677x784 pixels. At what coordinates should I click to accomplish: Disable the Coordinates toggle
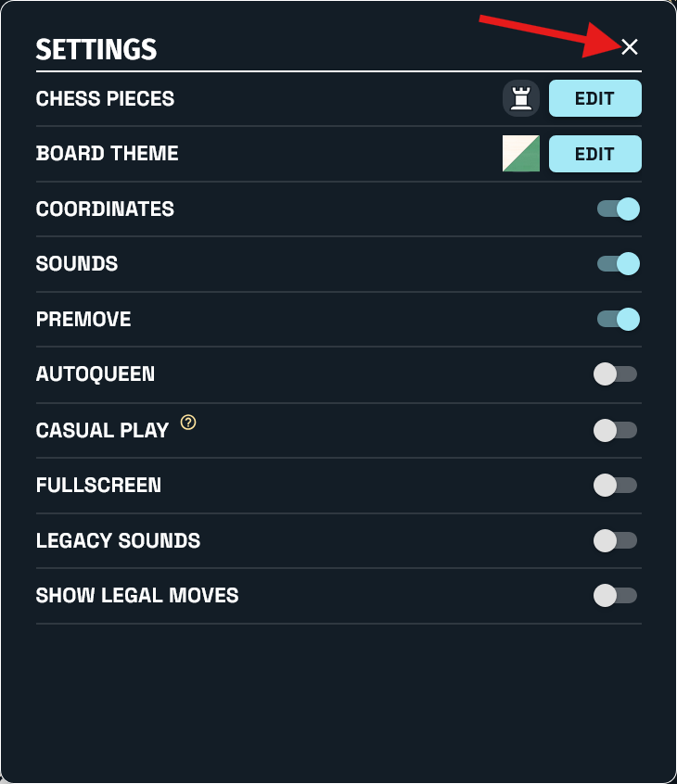pos(618,209)
